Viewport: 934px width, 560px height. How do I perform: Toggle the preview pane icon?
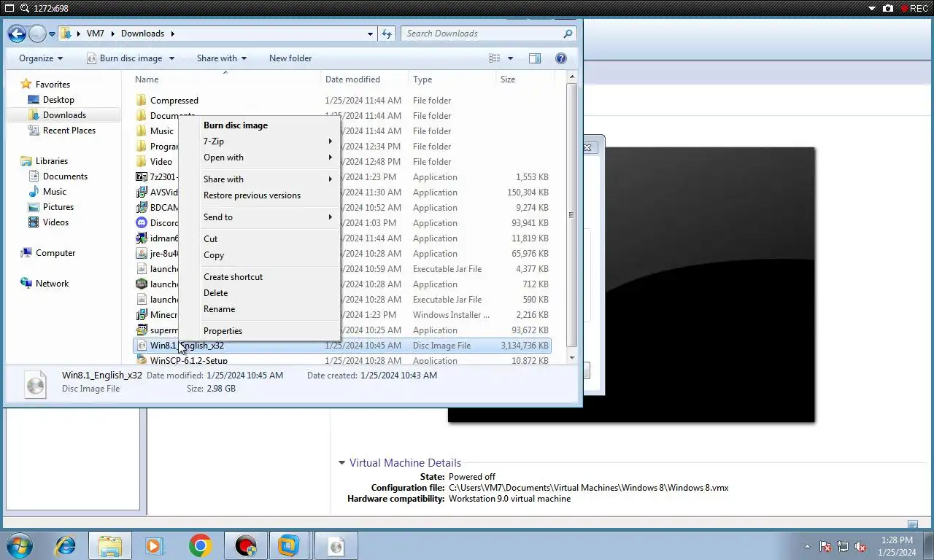[x=535, y=58]
